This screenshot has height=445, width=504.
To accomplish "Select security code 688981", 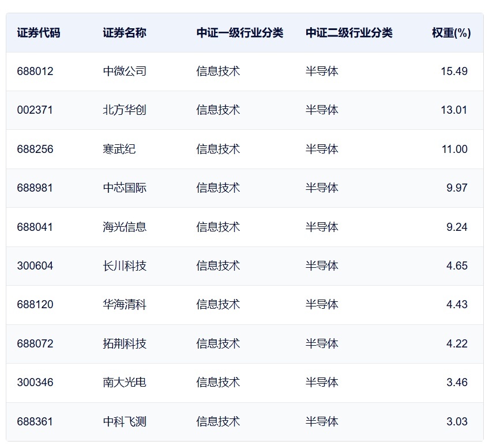I will pyautogui.click(x=35, y=188).
